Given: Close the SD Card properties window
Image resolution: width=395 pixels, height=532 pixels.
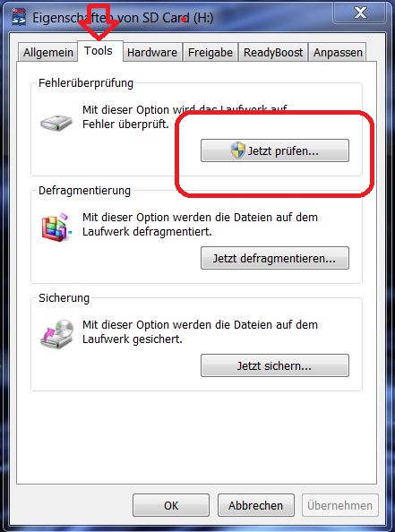Looking at the screenshot, I should tap(360, 13).
